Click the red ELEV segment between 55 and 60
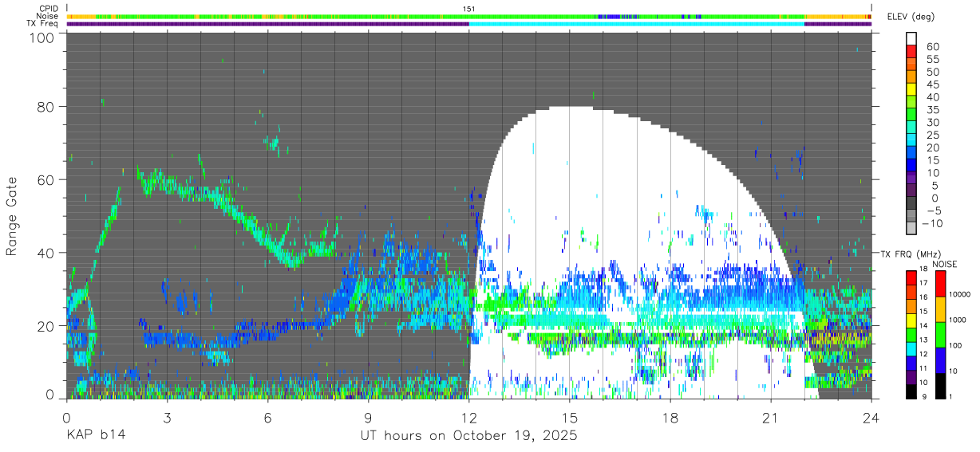 (911, 52)
